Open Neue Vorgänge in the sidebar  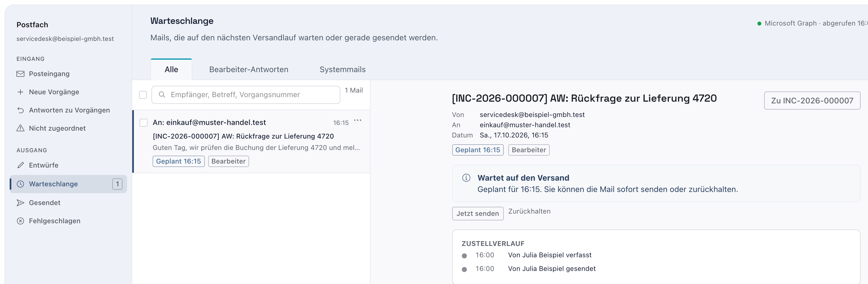68,92
